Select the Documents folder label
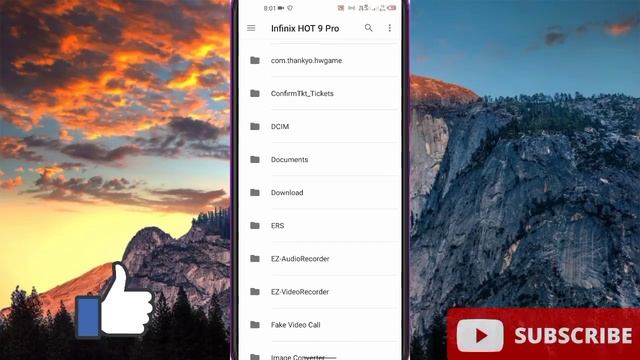 289,160
